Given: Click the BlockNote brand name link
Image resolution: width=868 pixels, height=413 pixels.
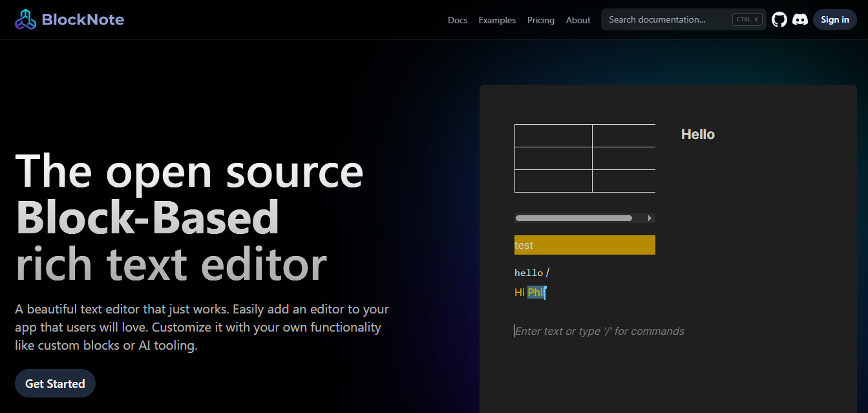Looking at the screenshot, I should (x=83, y=19).
